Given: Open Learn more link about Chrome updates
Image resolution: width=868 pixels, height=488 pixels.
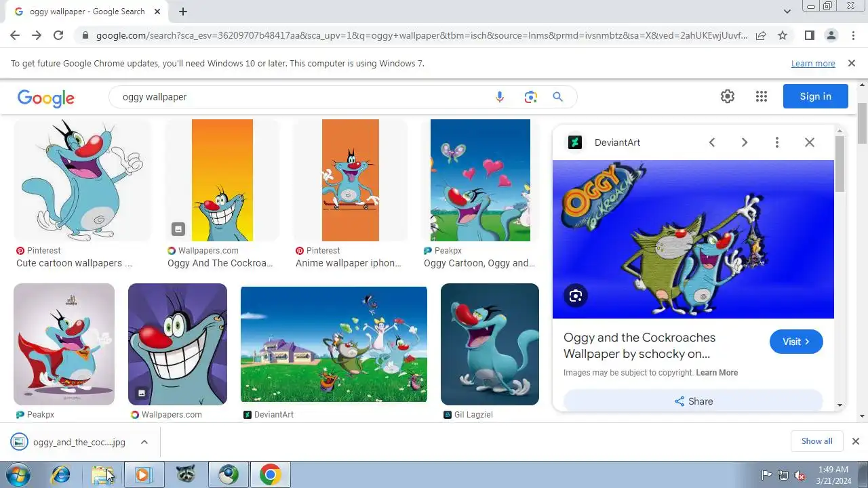Looking at the screenshot, I should (x=813, y=63).
